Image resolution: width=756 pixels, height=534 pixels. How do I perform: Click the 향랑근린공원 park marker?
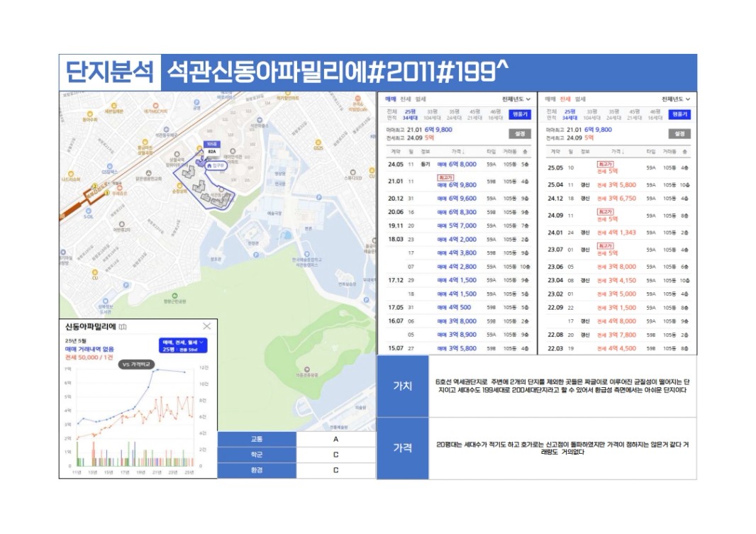174,298
